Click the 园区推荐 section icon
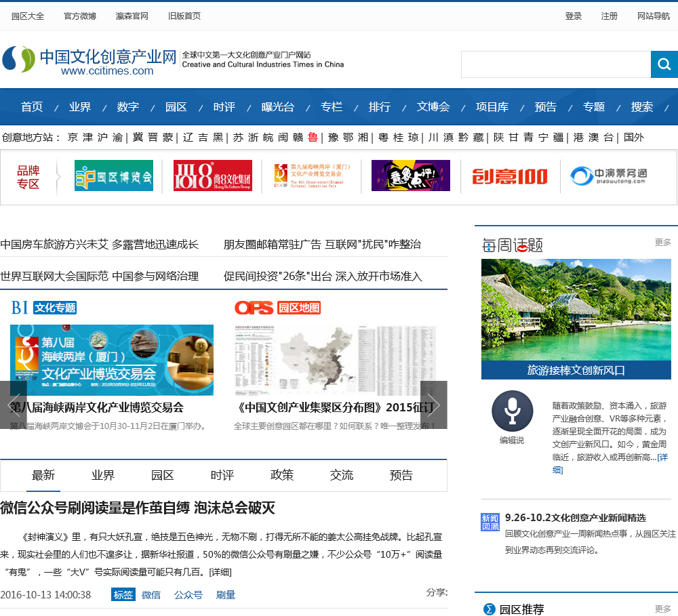 [489, 609]
